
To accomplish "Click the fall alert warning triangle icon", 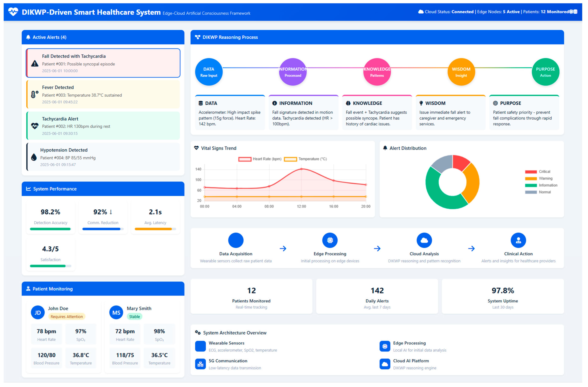I will pyautogui.click(x=35, y=64).
